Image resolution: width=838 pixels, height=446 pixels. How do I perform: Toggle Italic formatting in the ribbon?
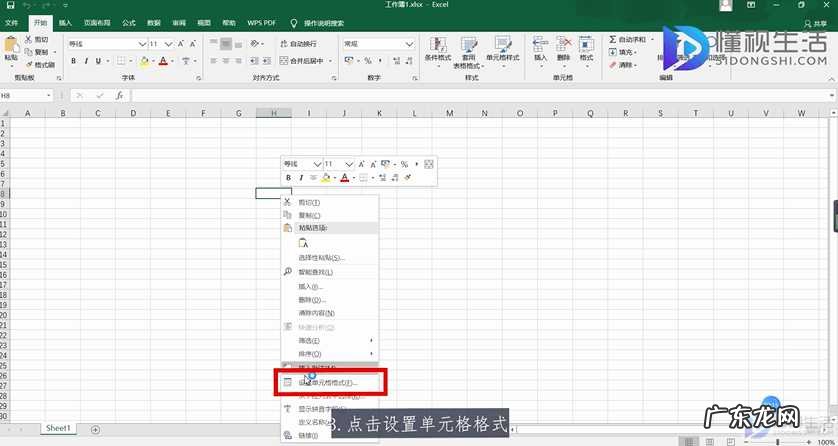coord(87,61)
